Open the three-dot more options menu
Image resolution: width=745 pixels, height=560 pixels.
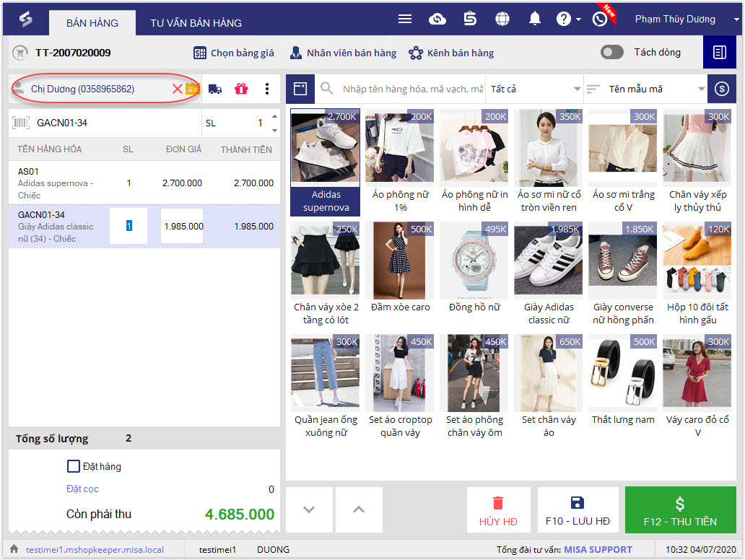267,89
